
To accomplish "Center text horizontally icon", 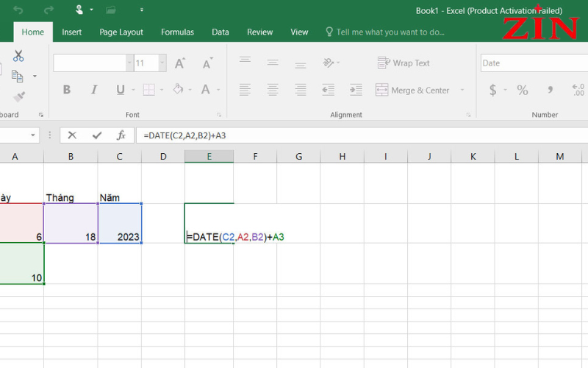I will pyautogui.click(x=273, y=90).
